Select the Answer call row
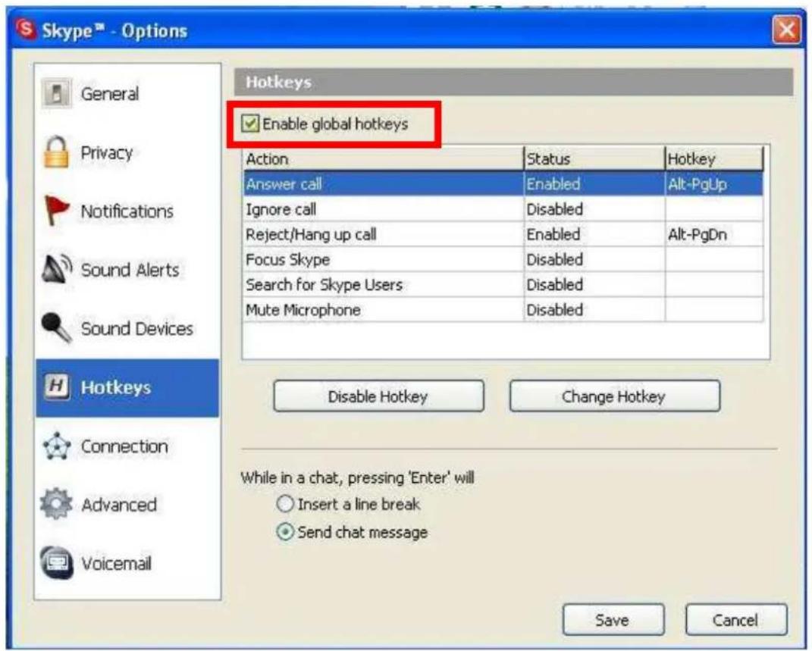The height and width of the screenshot is (651, 812). click(x=503, y=184)
